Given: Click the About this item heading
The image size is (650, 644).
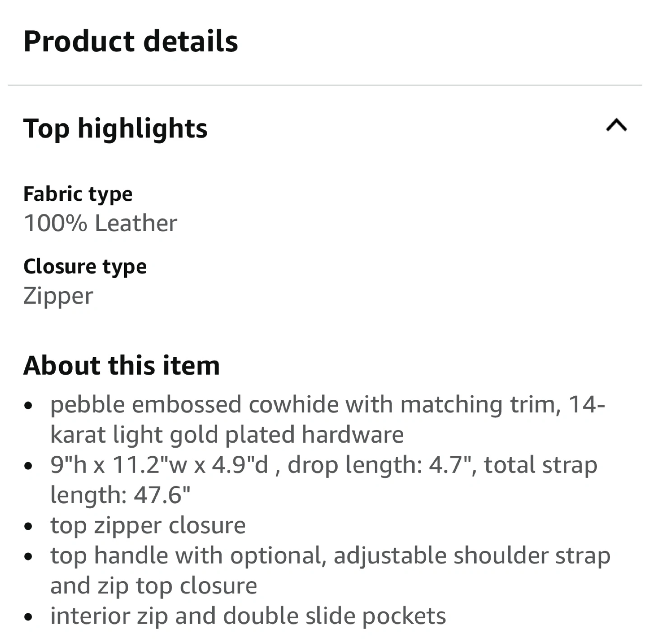Looking at the screenshot, I should click(121, 365).
